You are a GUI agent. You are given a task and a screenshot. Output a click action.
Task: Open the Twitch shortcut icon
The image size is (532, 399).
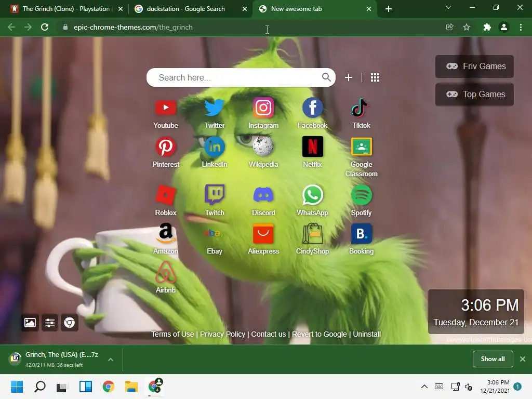[215, 195]
